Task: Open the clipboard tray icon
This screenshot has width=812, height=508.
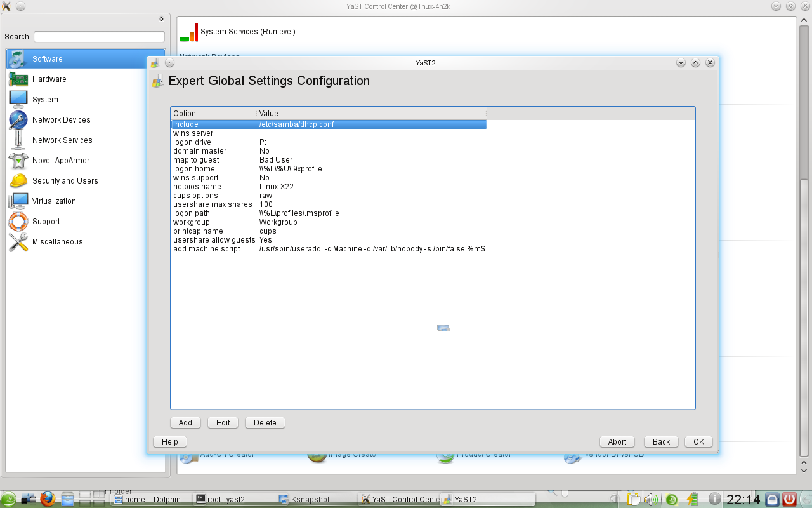Action: [633, 499]
